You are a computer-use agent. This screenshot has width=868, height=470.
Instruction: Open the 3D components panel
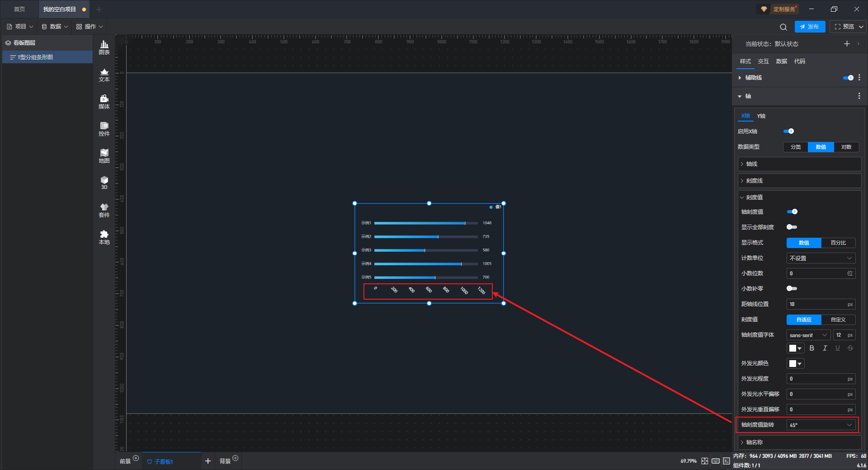tap(104, 183)
